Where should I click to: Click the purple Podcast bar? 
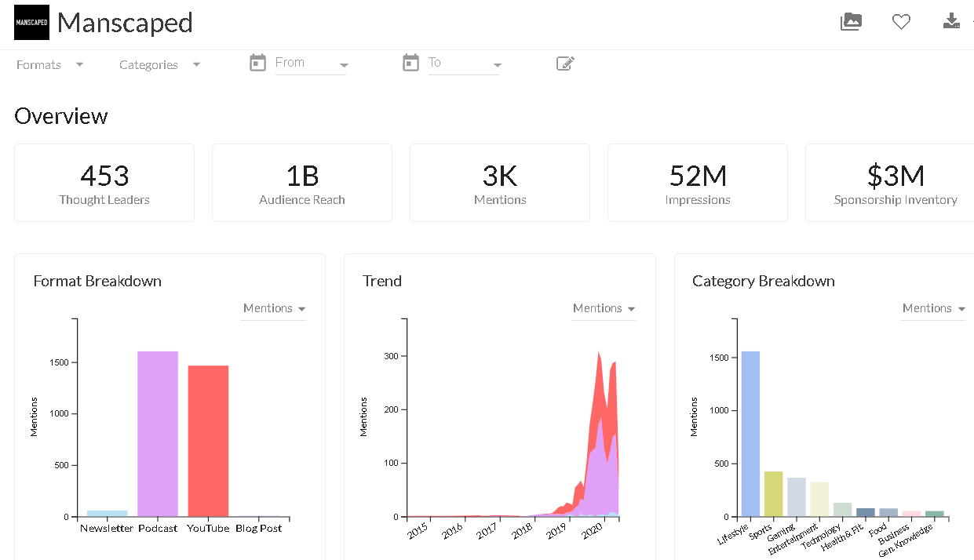(158, 434)
